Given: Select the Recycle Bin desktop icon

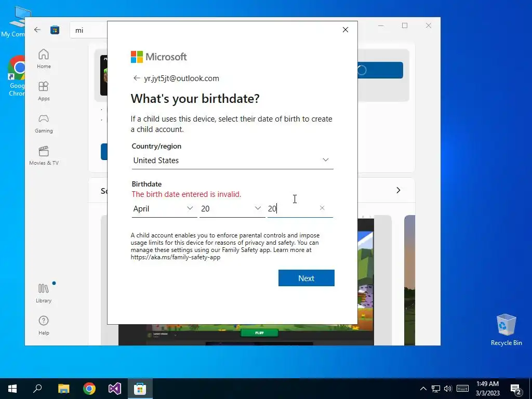Looking at the screenshot, I should (x=506, y=330).
